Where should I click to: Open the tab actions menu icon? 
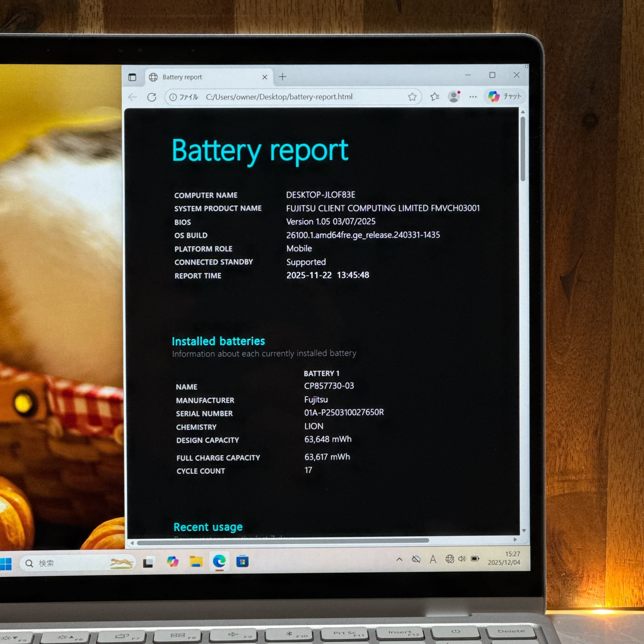coord(132,77)
